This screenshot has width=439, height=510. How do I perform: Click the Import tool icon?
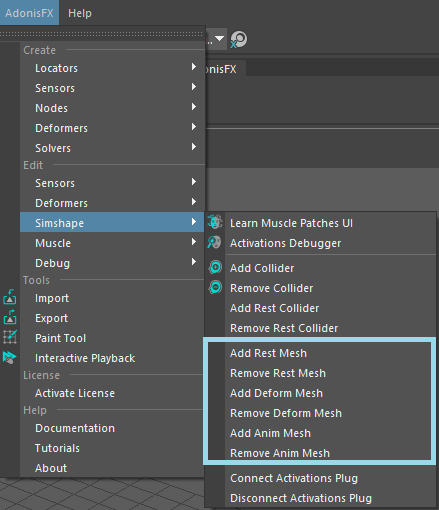click(x=10, y=297)
